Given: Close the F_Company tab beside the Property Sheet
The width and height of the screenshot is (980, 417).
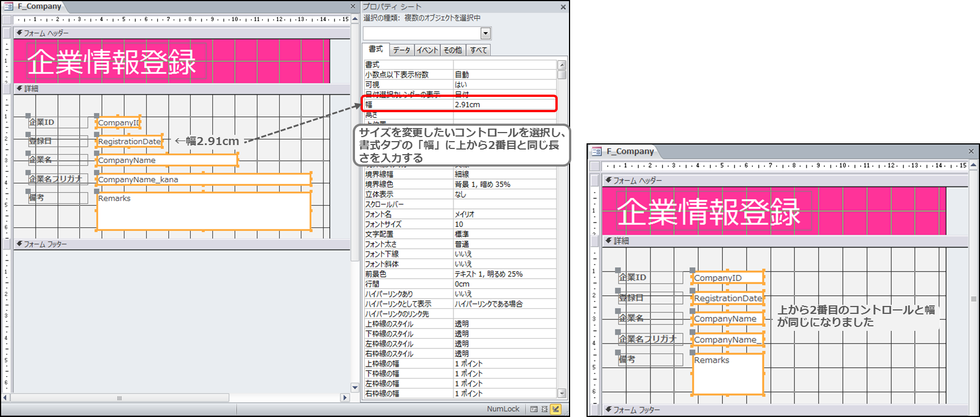Looking at the screenshot, I should click(353, 7).
